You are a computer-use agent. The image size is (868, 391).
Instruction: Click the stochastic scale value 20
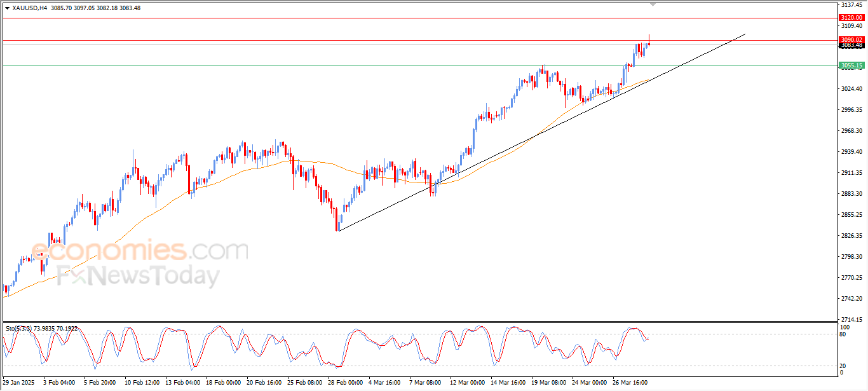tap(843, 366)
